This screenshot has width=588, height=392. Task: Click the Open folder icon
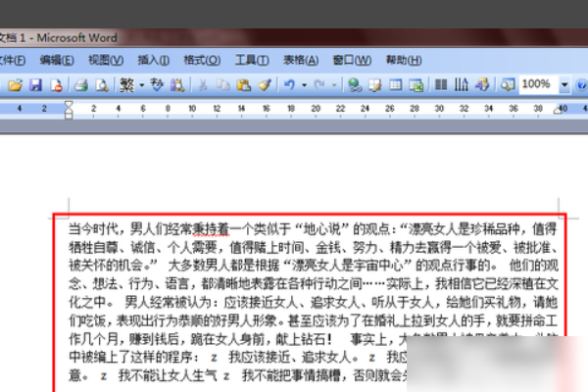[x=15, y=85]
